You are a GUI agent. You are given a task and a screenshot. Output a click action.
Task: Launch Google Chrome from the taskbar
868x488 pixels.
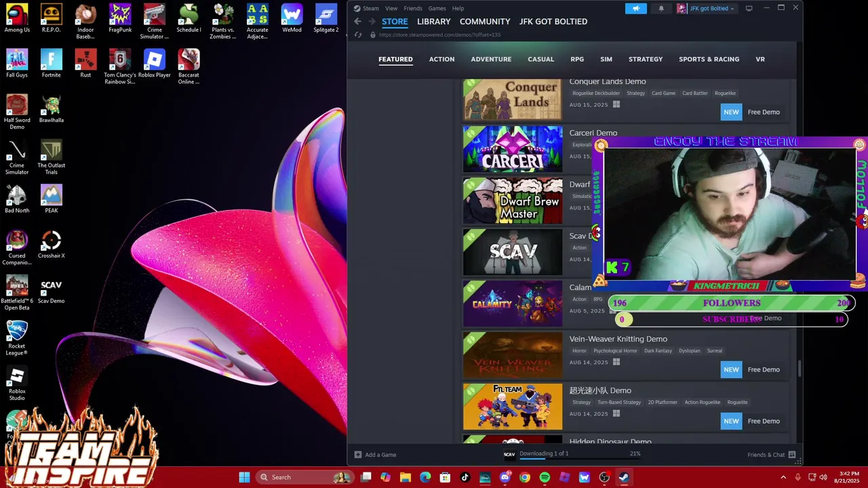point(525,477)
